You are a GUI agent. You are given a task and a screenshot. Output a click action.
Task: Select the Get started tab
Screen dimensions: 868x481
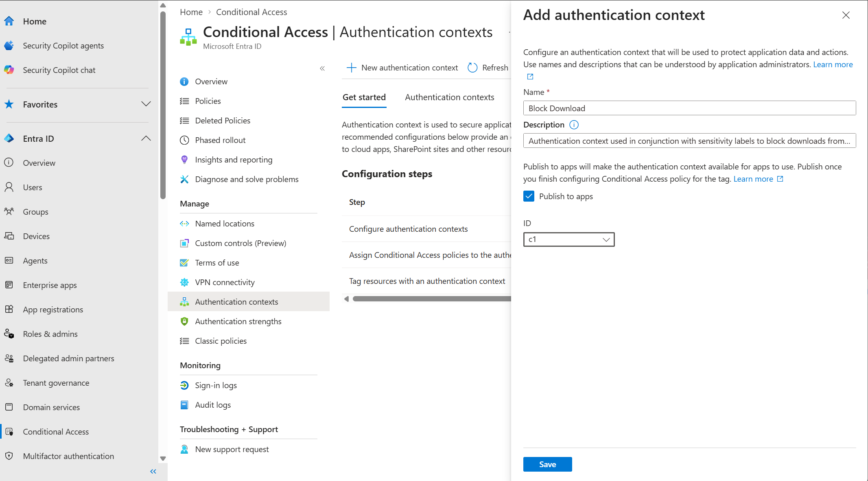pos(364,97)
